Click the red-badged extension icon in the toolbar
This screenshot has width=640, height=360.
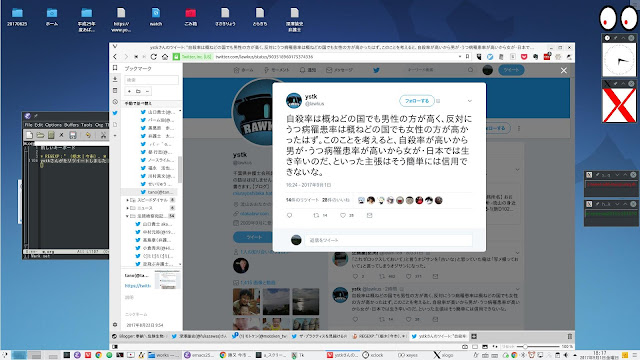547,56
